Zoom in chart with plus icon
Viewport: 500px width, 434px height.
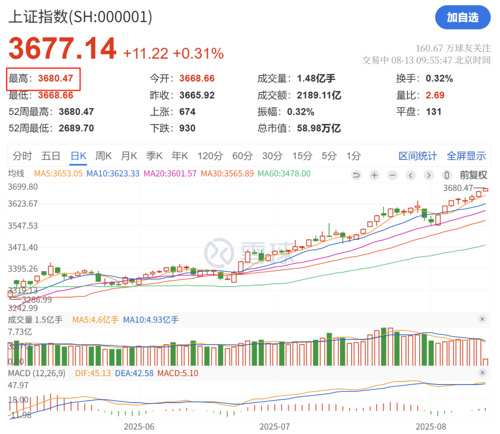374,175
